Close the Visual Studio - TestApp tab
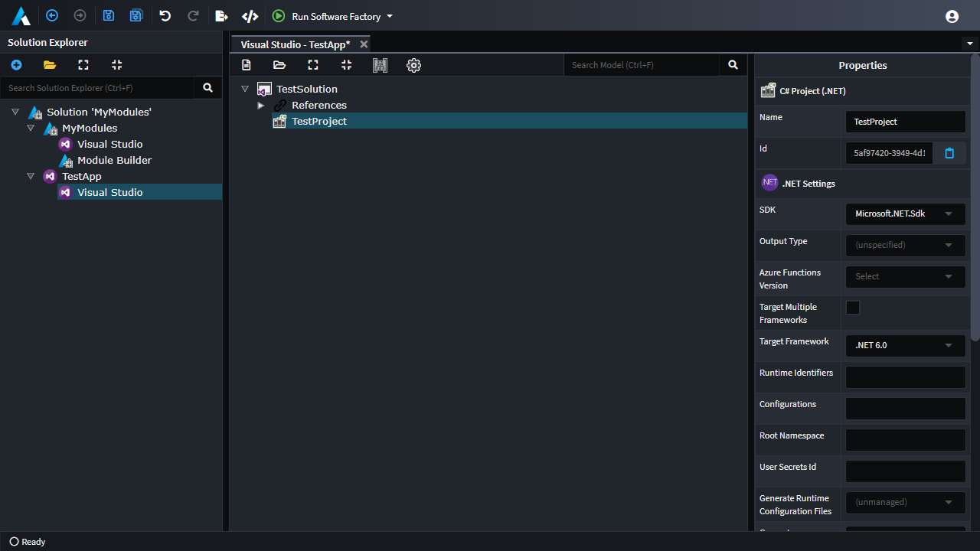This screenshot has height=551, width=980. pos(364,44)
